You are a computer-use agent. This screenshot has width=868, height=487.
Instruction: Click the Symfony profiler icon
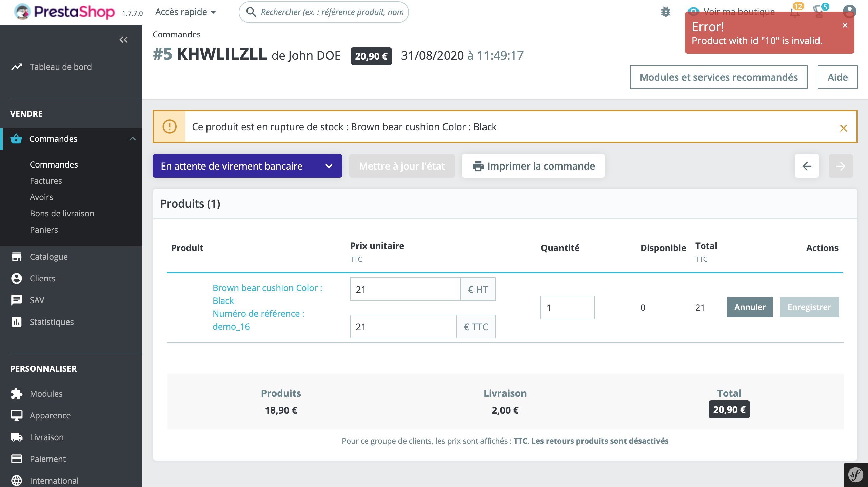855,475
